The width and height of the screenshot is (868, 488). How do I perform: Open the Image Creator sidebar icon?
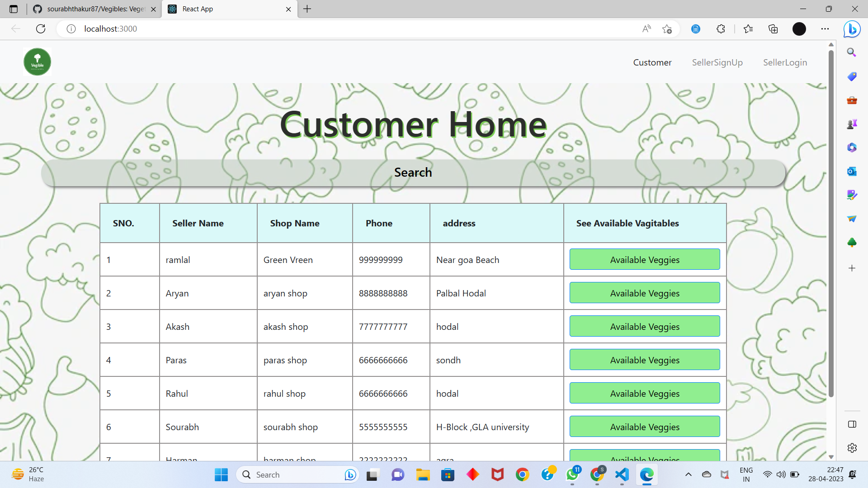point(852,195)
